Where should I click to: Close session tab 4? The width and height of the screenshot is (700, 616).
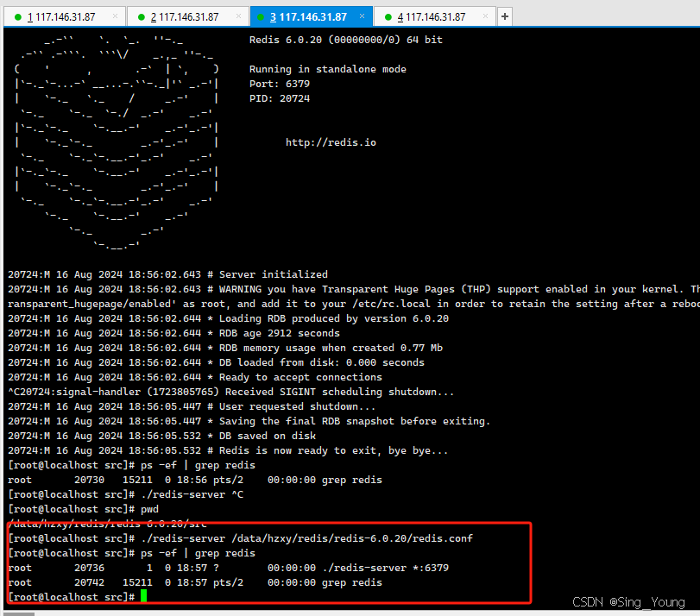tap(485, 16)
